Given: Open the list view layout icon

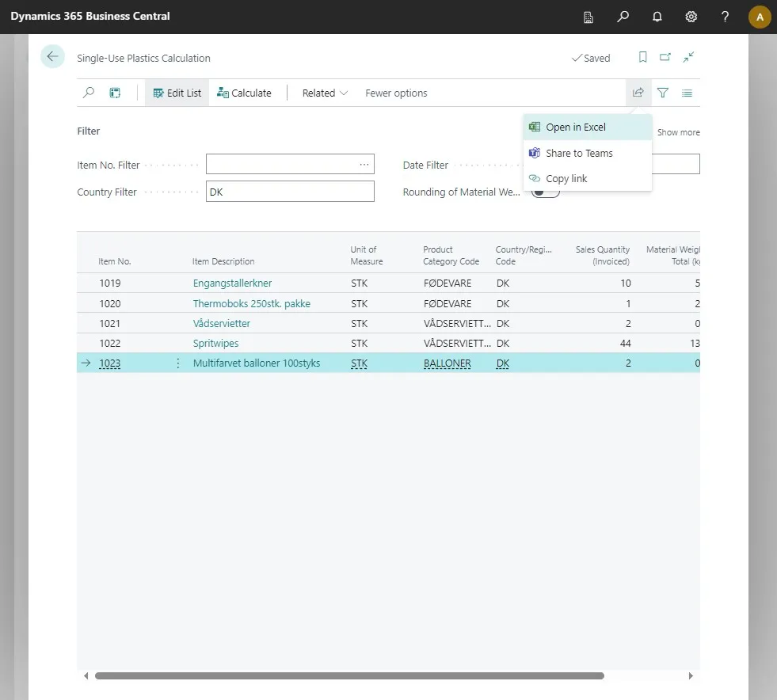Looking at the screenshot, I should pyautogui.click(x=687, y=93).
